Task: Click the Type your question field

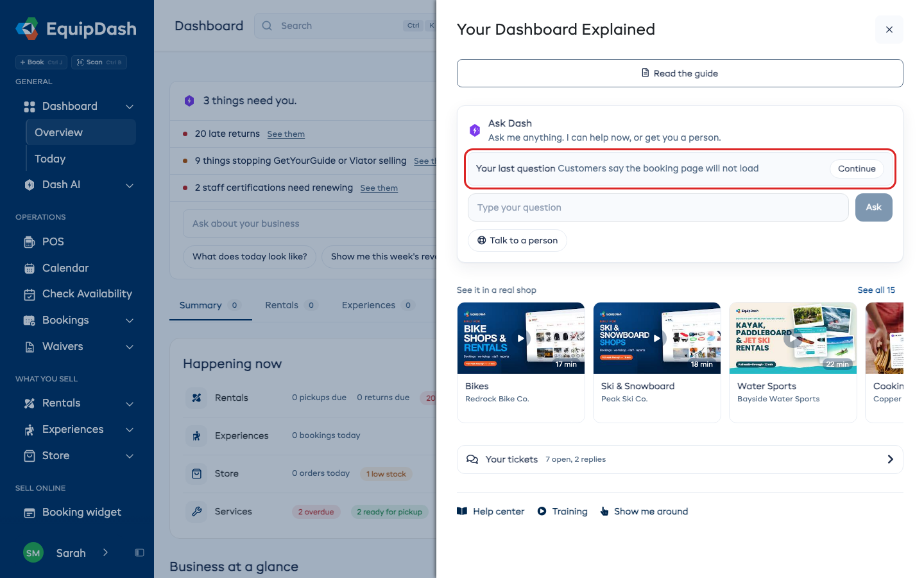Action: click(x=658, y=207)
